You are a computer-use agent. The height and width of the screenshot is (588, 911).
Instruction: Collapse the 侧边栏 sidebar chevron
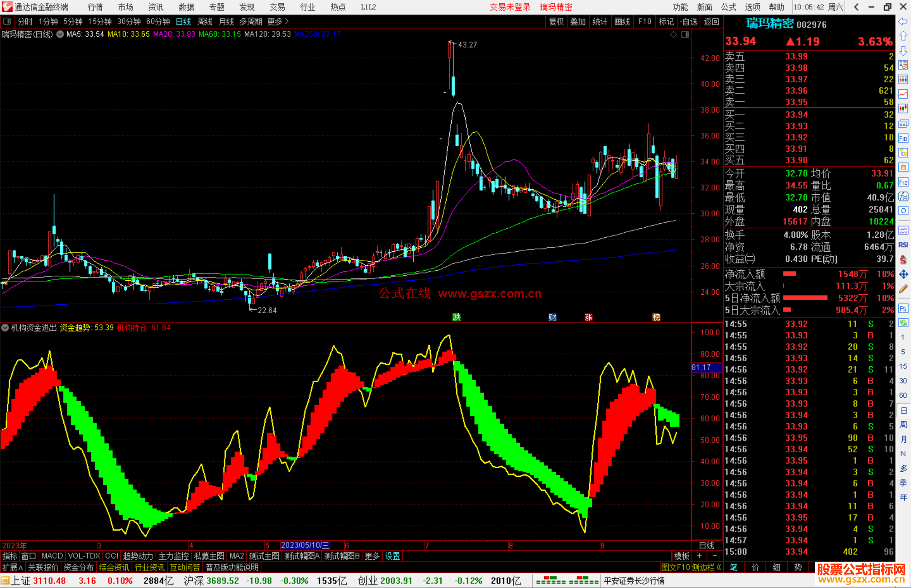tap(719, 567)
